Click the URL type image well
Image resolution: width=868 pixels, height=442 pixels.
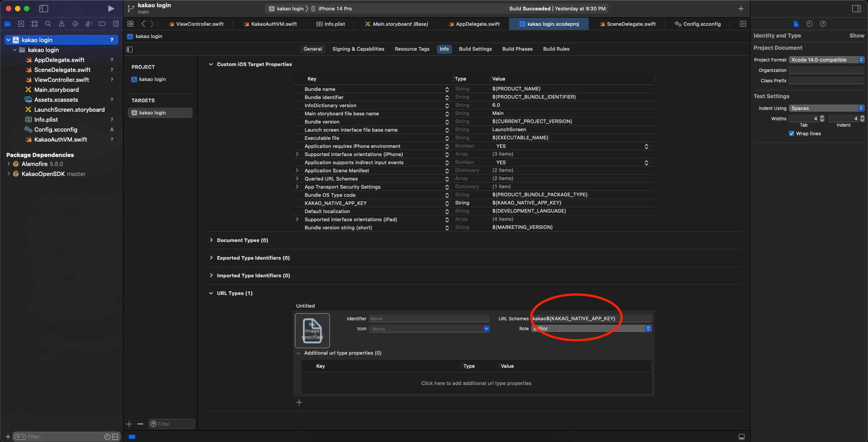[x=312, y=331]
